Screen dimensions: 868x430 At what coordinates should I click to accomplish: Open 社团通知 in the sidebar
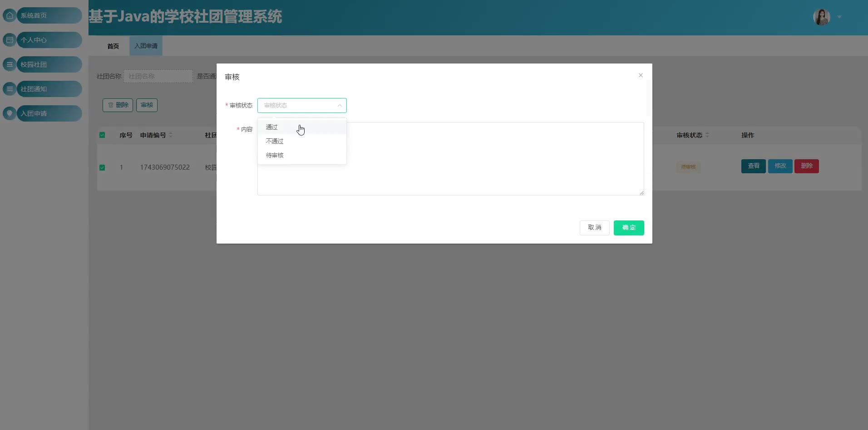(49, 89)
